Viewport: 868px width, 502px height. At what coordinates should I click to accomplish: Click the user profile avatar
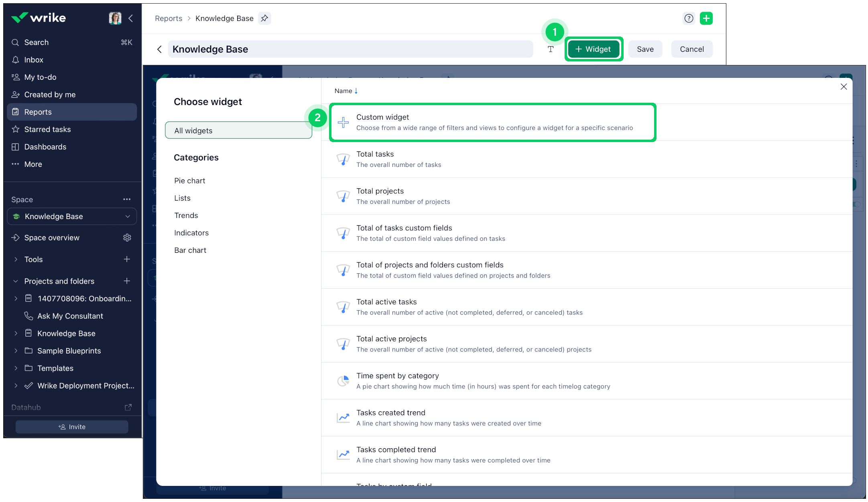coord(115,18)
